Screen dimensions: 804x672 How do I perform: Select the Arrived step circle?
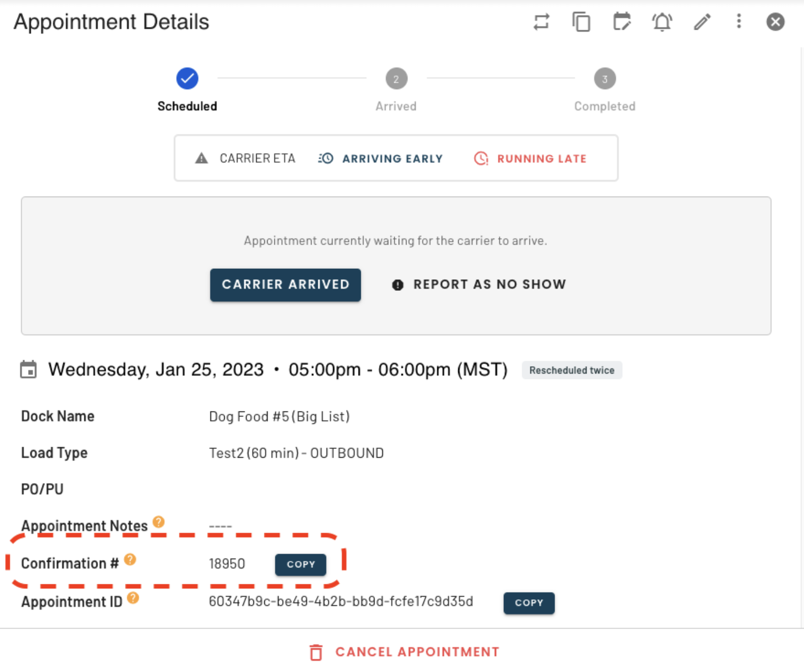396,79
